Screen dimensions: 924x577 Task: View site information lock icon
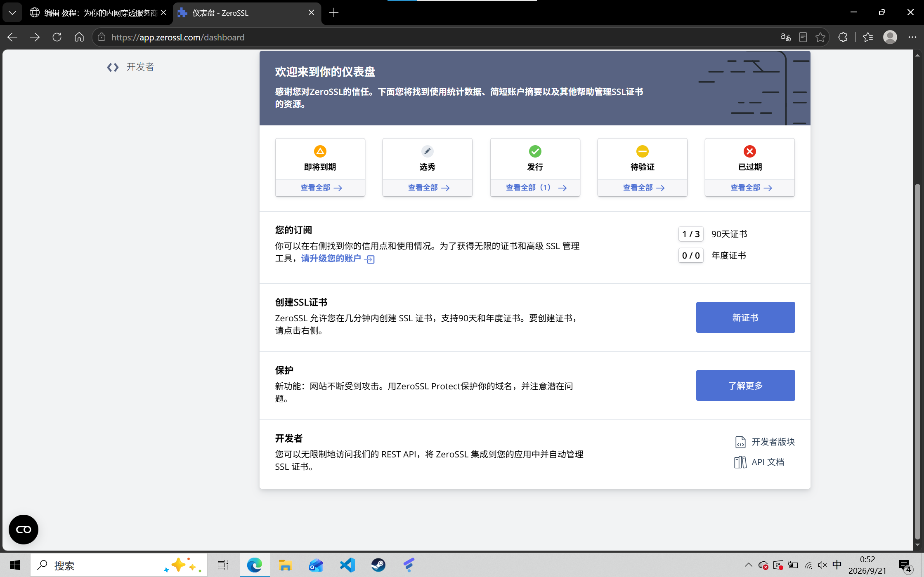tap(102, 37)
